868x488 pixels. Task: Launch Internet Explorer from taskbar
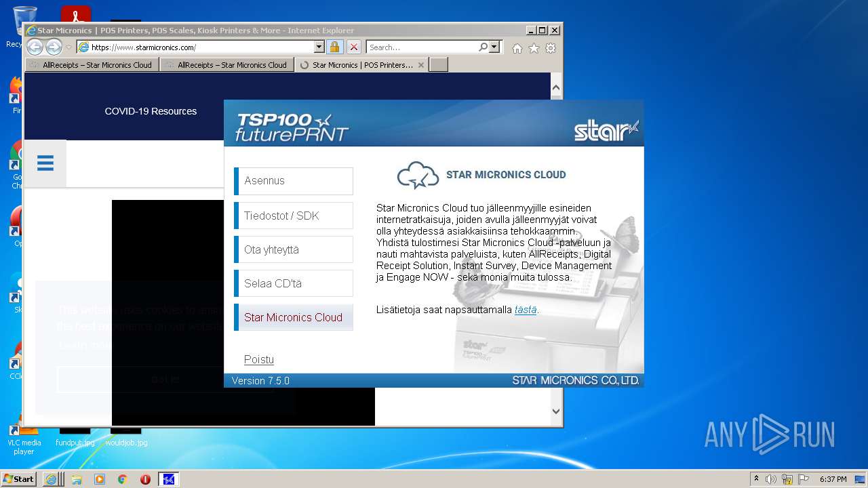click(52, 479)
